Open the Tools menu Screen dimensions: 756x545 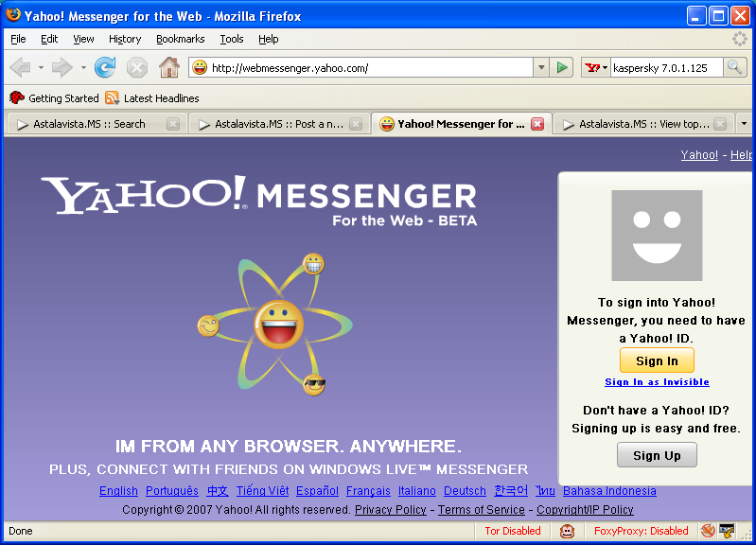pos(232,39)
